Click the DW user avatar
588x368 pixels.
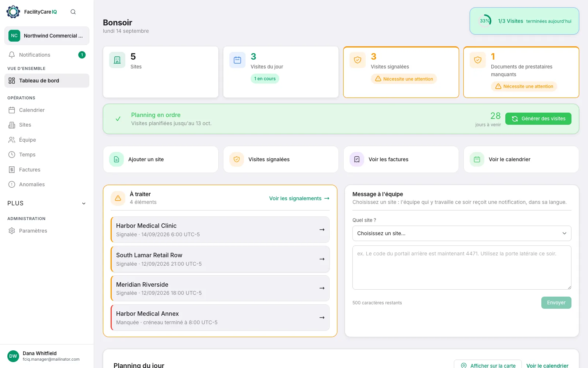coord(13,356)
